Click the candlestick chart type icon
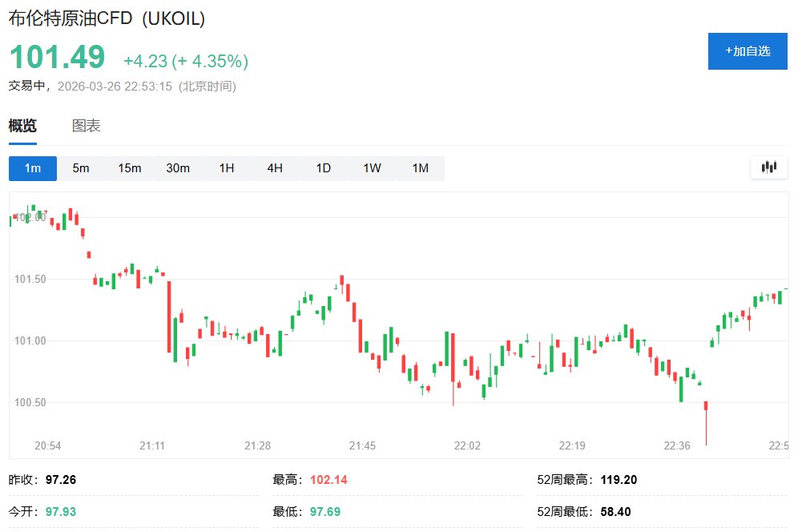 click(x=769, y=167)
